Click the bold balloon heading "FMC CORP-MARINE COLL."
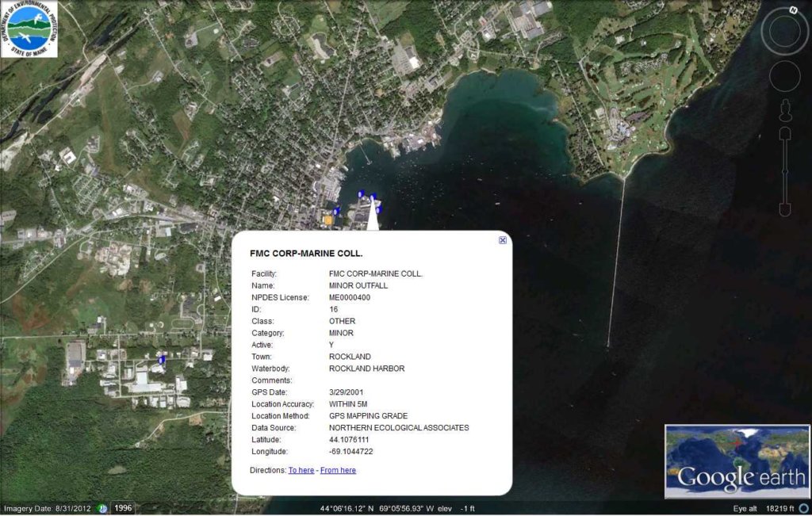 pyautogui.click(x=306, y=254)
